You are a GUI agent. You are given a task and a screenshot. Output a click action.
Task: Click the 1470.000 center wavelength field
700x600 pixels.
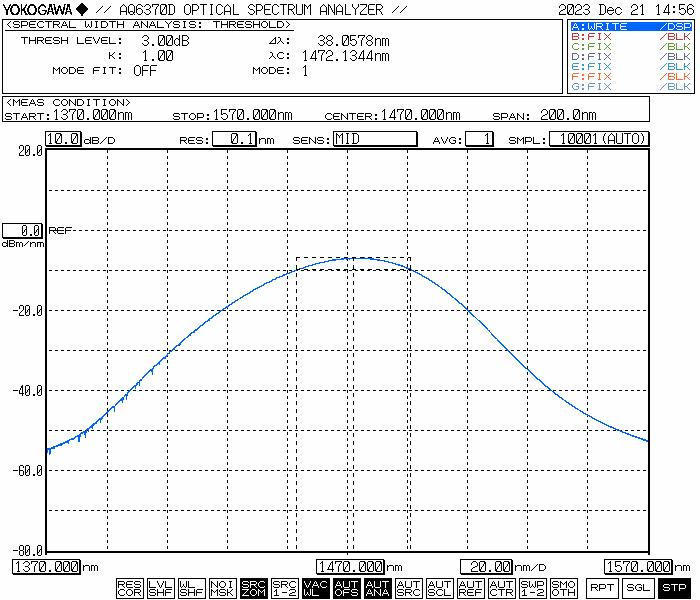pyautogui.click(x=351, y=567)
